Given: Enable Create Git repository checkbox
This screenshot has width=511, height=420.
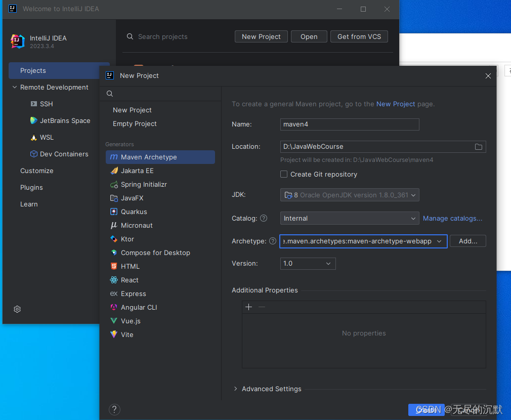Looking at the screenshot, I should [284, 174].
